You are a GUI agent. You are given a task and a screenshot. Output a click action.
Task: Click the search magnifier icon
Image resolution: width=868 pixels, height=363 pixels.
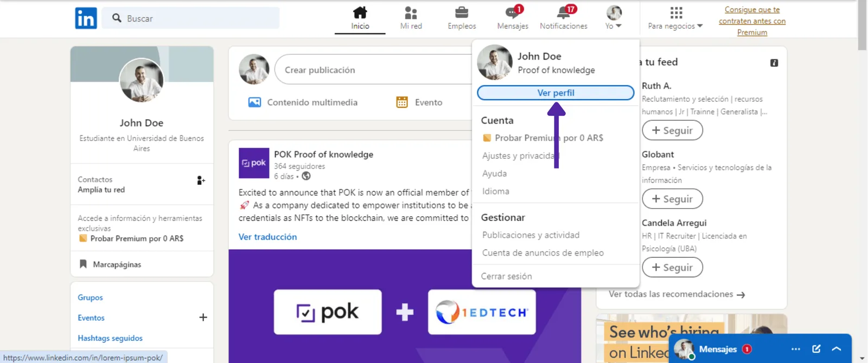click(x=117, y=18)
